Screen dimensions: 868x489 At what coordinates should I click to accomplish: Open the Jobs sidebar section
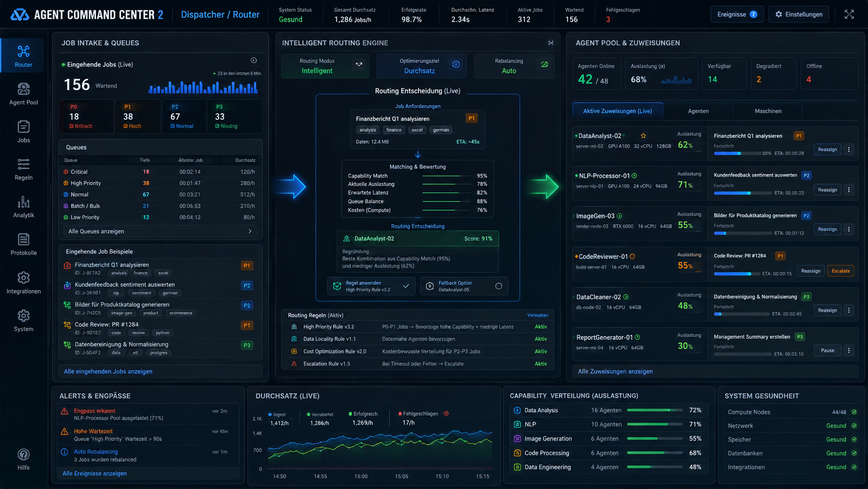coord(23,132)
